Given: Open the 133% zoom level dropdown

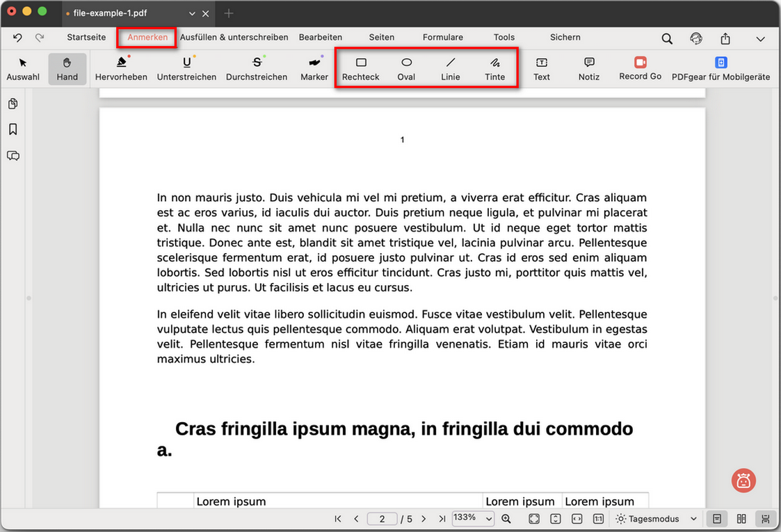Looking at the screenshot, I should [474, 518].
